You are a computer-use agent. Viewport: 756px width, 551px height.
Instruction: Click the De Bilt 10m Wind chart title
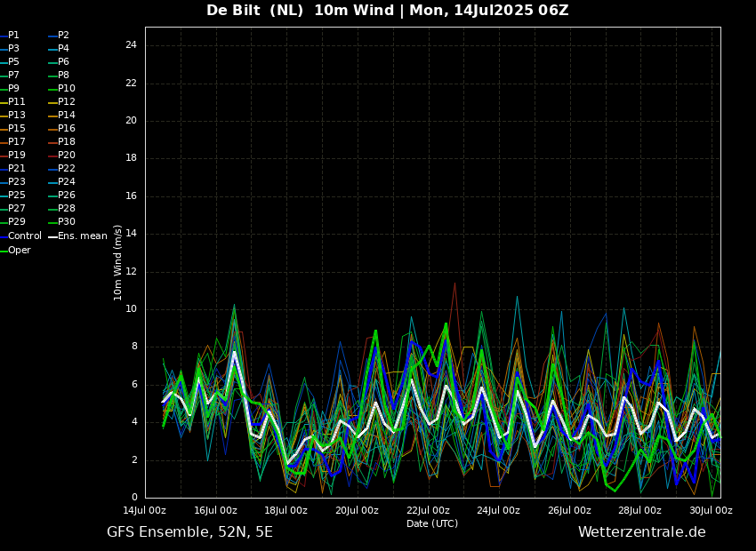(x=387, y=11)
